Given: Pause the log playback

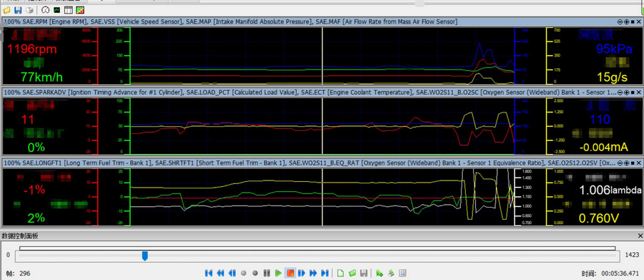Looking at the screenshot, I should [x=267, y=273].
